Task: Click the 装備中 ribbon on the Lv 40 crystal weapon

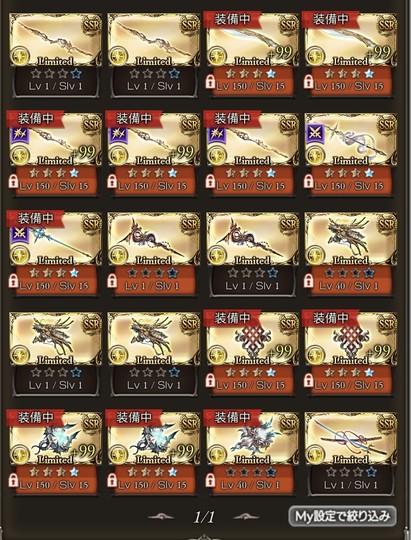Action: click(x=232, y=418)
